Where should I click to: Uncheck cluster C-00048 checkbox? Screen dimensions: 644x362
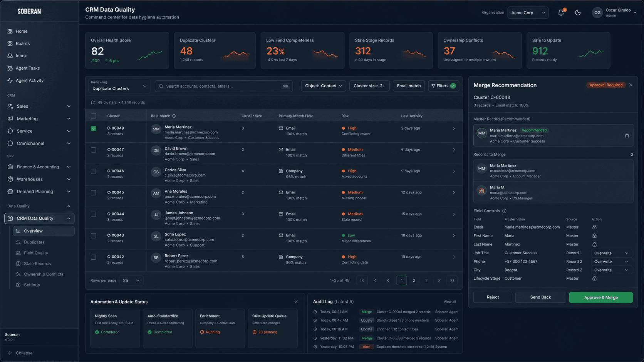point(94,128)
